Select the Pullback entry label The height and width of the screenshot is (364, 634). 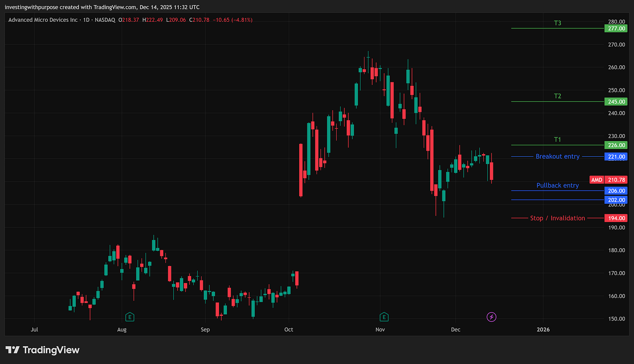tap(557, 185)
